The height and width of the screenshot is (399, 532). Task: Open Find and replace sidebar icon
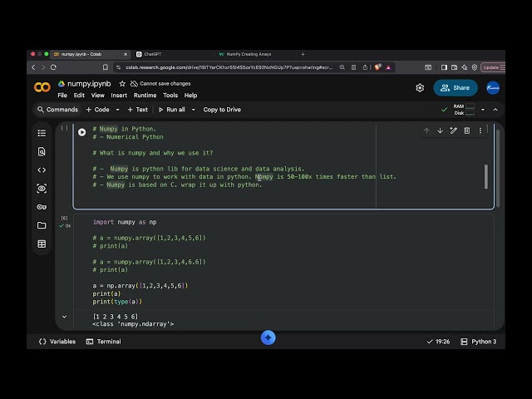pos(42,151)
